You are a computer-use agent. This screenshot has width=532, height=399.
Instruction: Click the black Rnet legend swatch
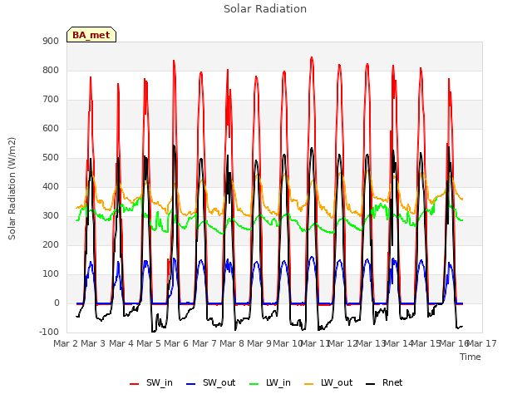[x=371, y=384]
